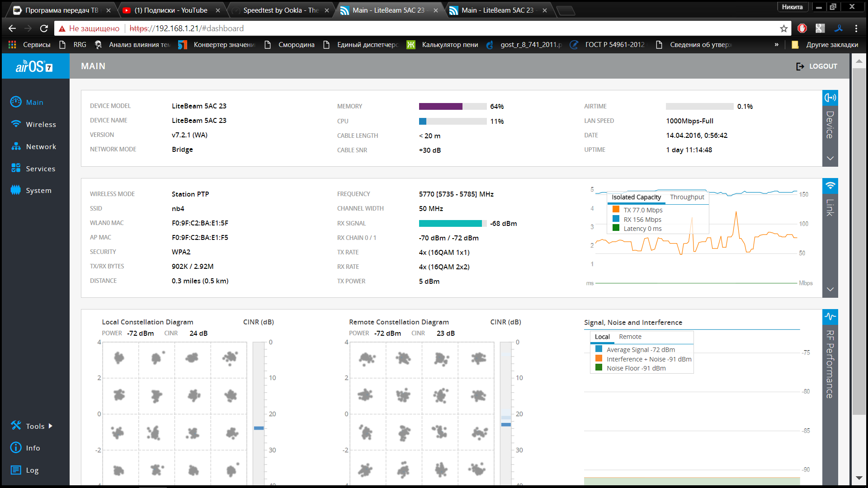Image resolution: width=868 pixels, height=488 pixels.
Task: Collapse the Device panel chevron
Action: (x=830, y=159)
